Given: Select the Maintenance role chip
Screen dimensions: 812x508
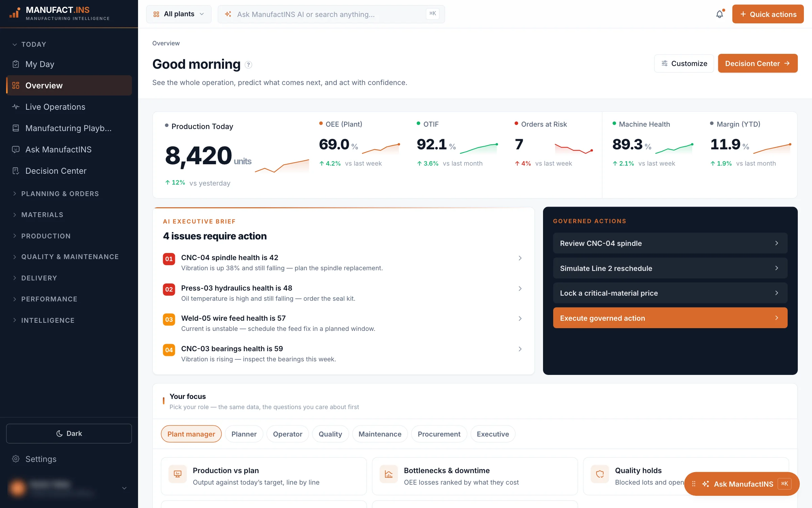Looking at the screenshot, I should point(380,434).
